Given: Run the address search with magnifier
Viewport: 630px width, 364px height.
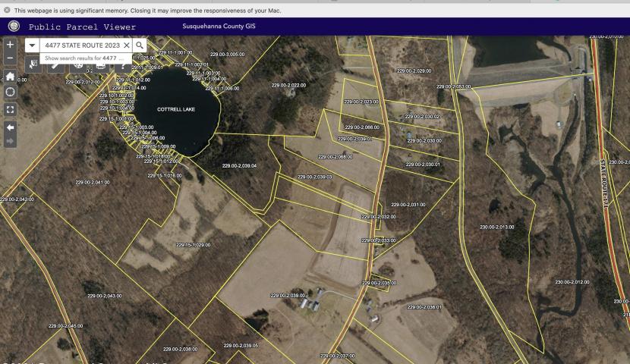Looking at the screenshot, I should (x=140, y=45).
